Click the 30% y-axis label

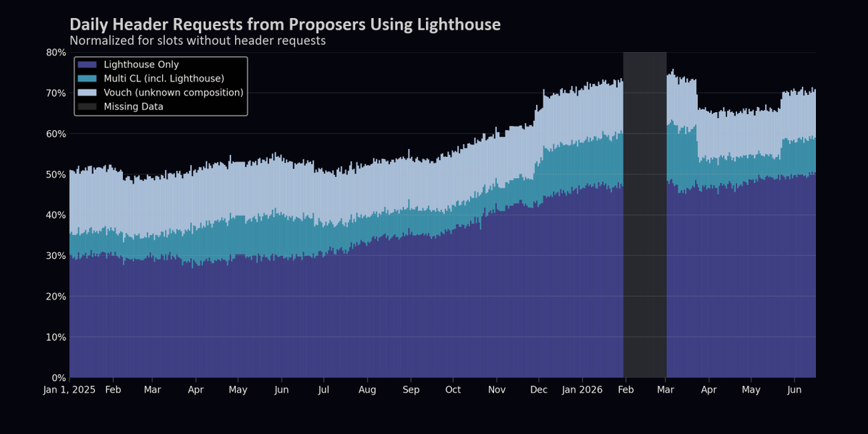(56, 256)
